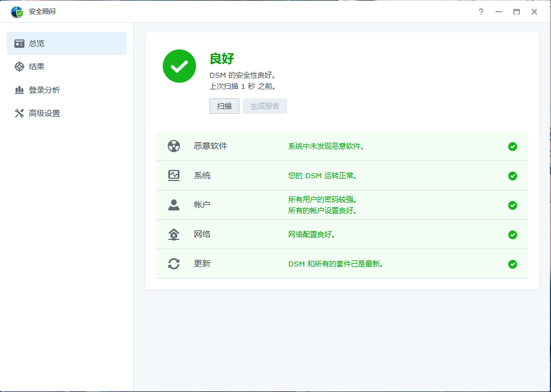
Task: Click the green check in 系统 row
Action: click(513, 176)
